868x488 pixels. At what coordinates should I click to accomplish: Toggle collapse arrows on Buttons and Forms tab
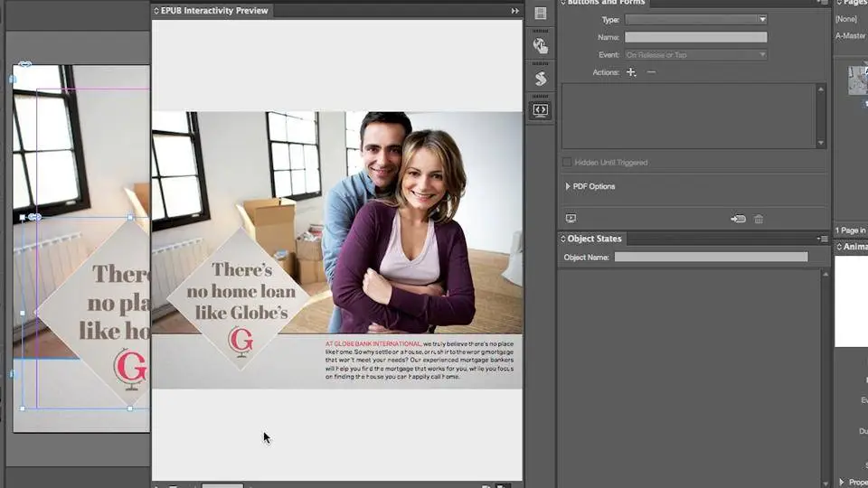(x=563, y=3)
